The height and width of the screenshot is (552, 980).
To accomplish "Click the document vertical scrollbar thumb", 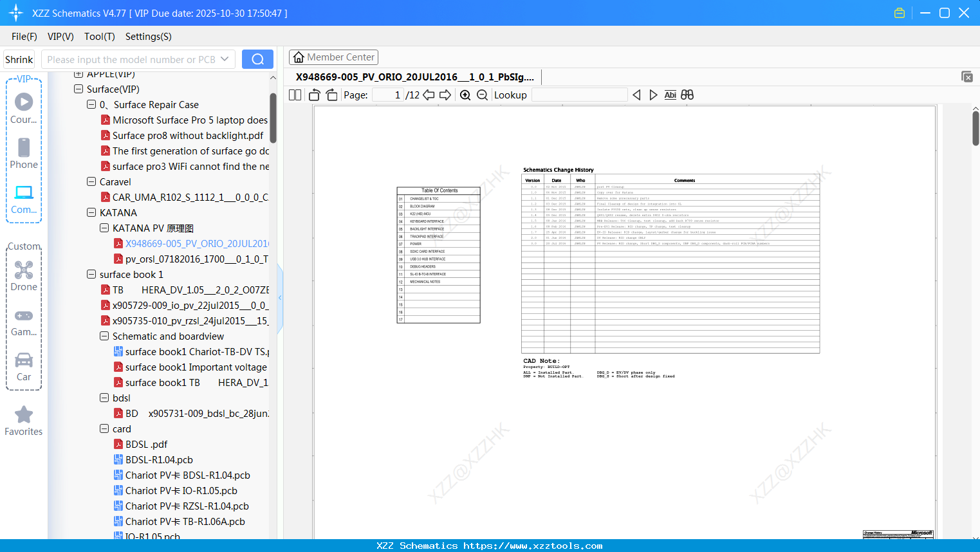I will point(975,127).
